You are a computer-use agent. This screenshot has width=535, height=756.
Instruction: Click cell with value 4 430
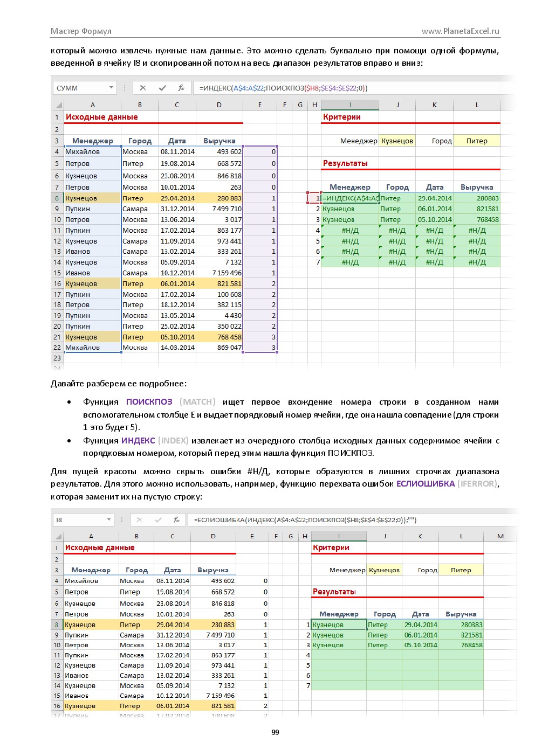point(220,316)
